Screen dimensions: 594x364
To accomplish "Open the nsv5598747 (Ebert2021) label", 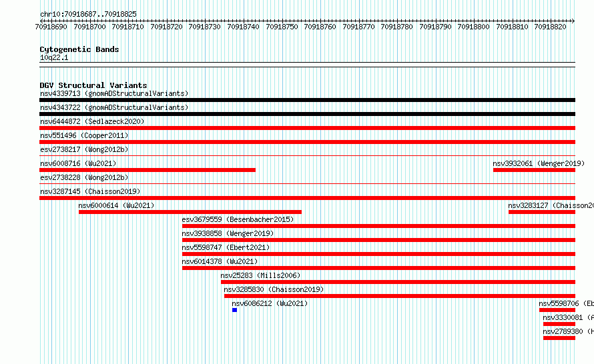I will point(226,247).
